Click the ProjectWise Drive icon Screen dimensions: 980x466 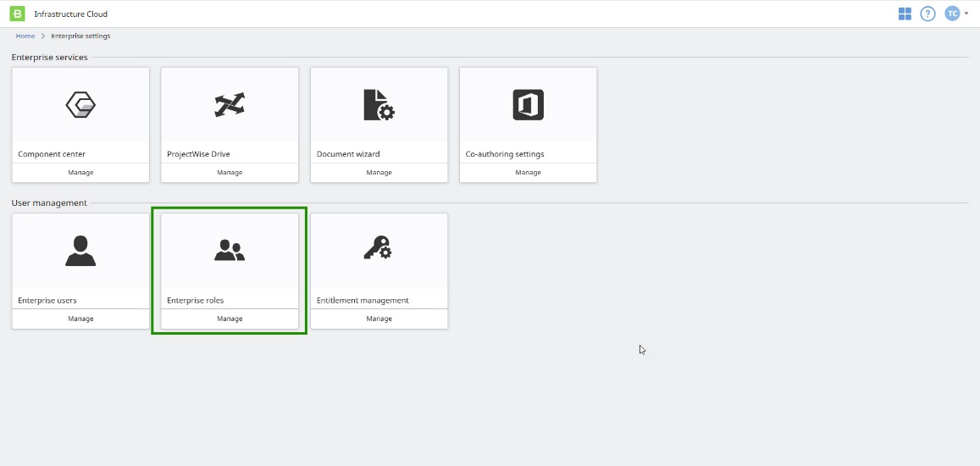pyautogui.click(x=230, y=105)
